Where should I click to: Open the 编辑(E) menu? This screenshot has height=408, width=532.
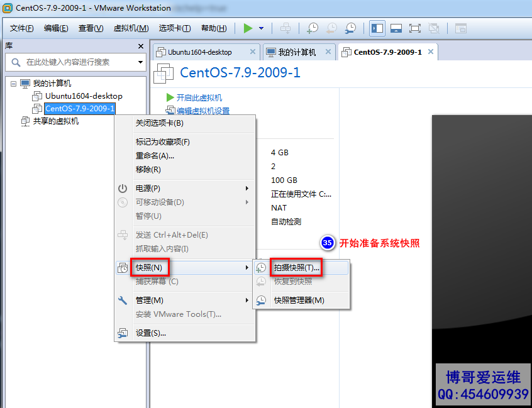click(x=56, y=28)
